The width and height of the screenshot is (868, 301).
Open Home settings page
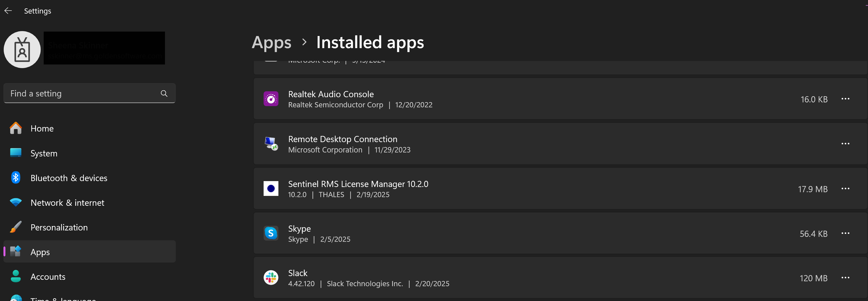[x=89, y=129]
